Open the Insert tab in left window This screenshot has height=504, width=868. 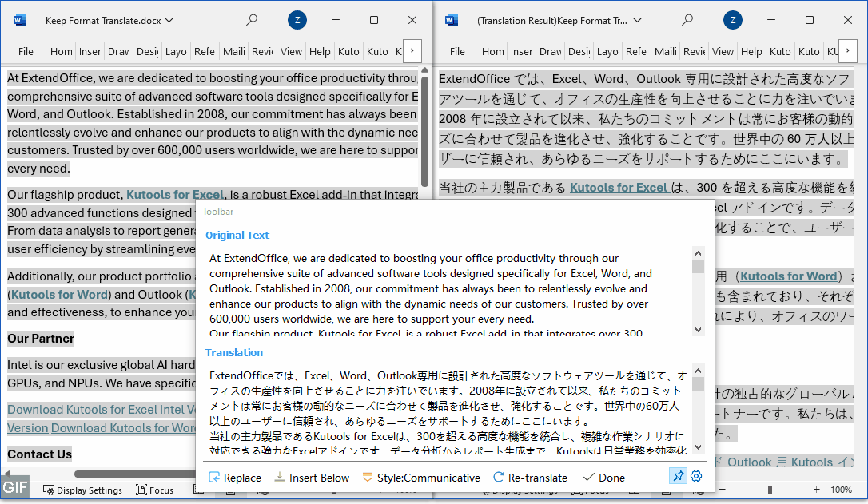click(x=90, y=51)
